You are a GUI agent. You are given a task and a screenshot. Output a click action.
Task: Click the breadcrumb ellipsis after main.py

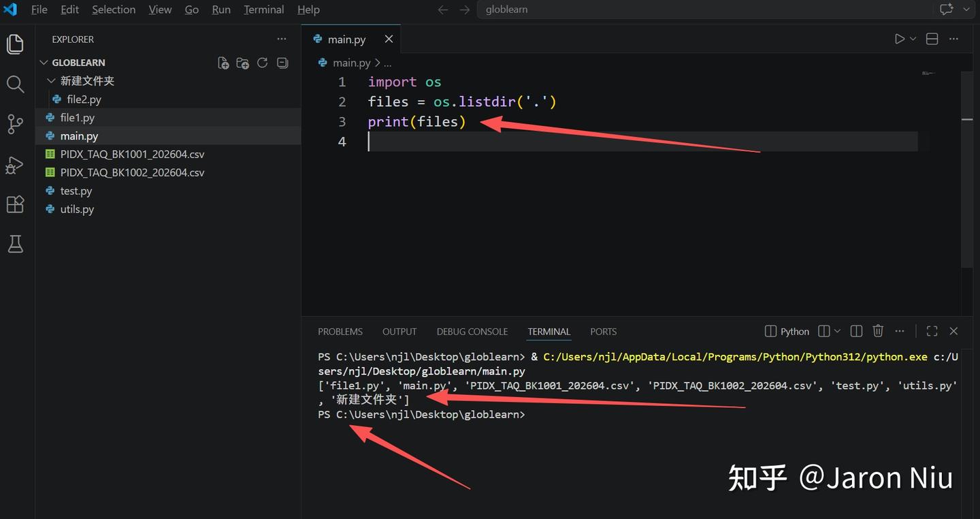[388, 63]
